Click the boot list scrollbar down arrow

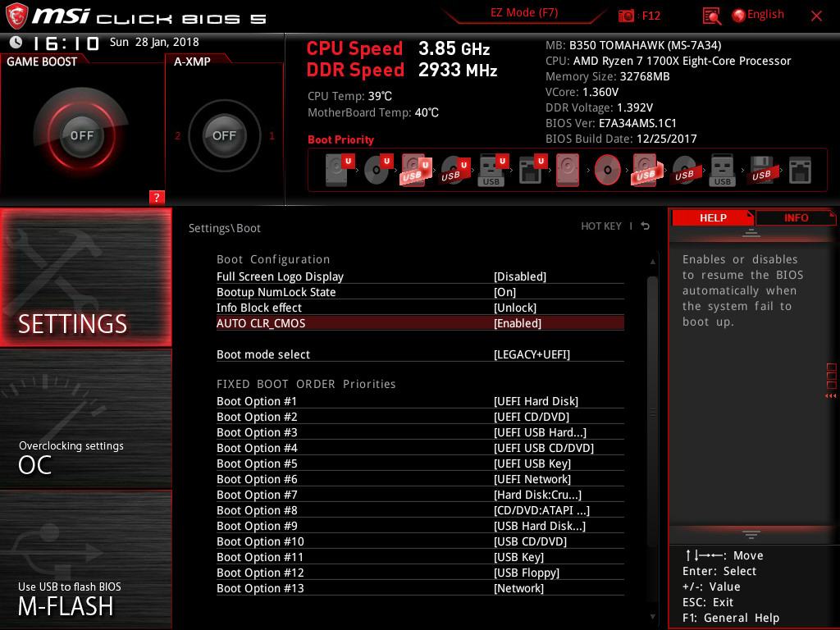coord(652,617)
